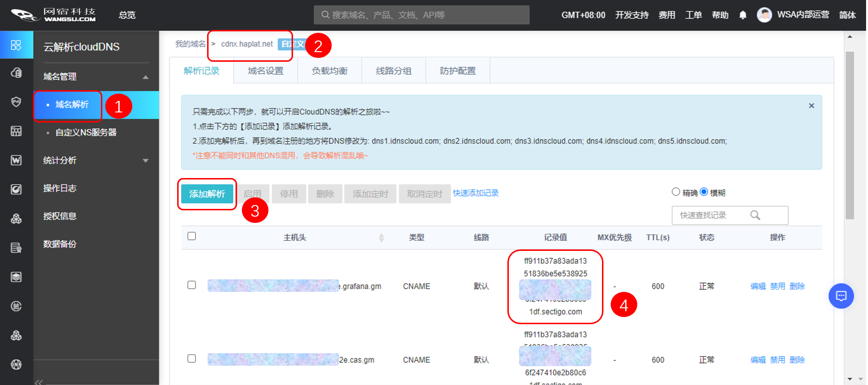The height and width of the screenshot is (385, 868).
Task: Open the WSA内部运营 account menu
Action: (x=803, y=15)
